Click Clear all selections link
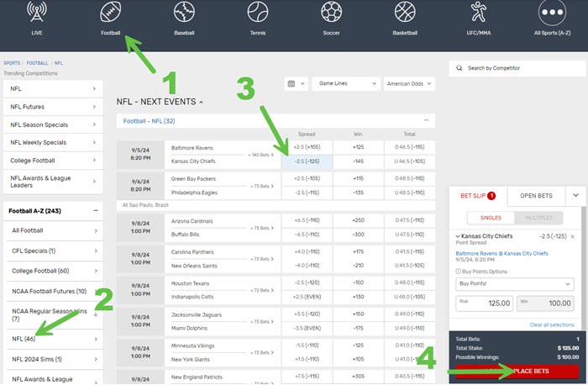This screenshot has height=385, width=588. [x=552, y=324]
